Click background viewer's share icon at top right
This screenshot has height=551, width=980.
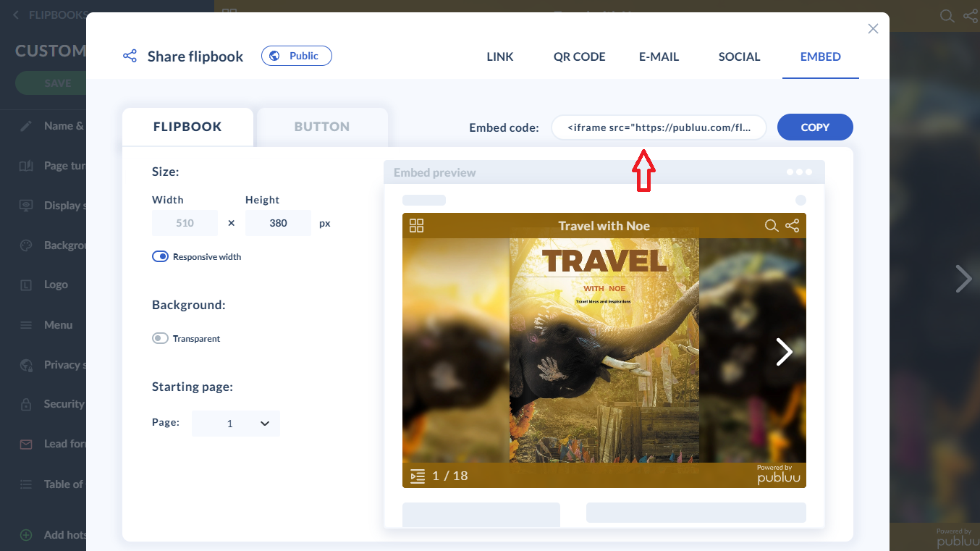tap(971, 15)
